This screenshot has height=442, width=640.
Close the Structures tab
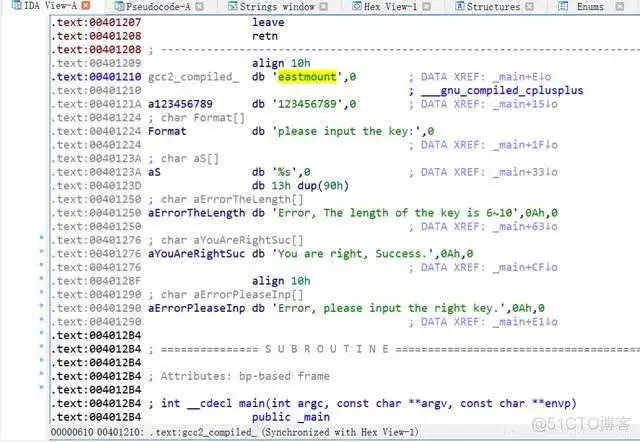(529, 6)
